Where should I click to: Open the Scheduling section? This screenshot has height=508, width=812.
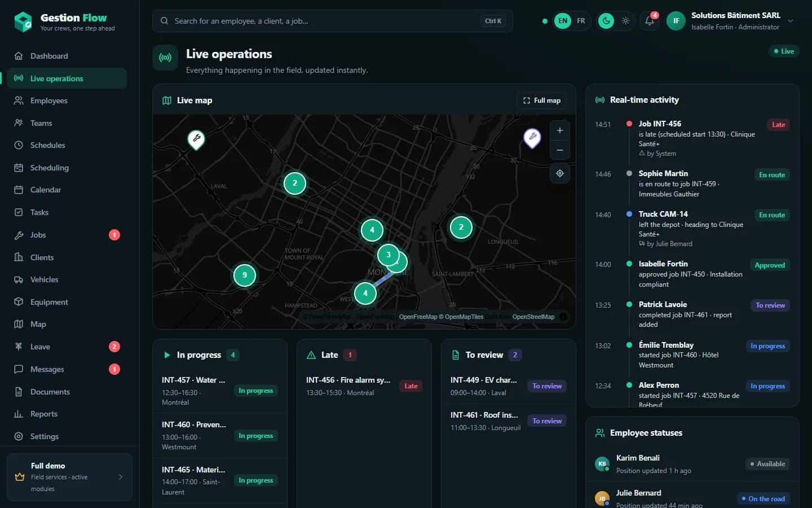(x=67, y=168)
